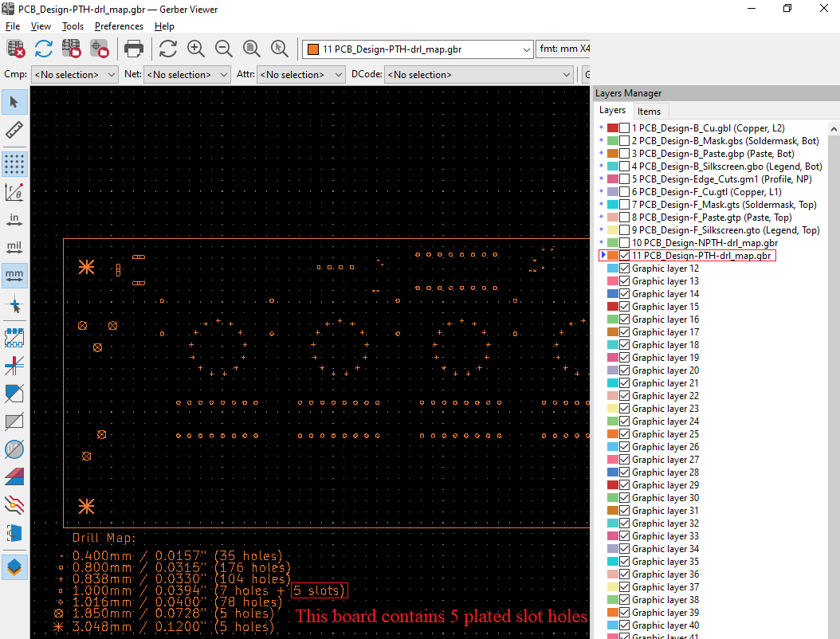Click the layers list scrollbar up arrow

tap(834, 129)
